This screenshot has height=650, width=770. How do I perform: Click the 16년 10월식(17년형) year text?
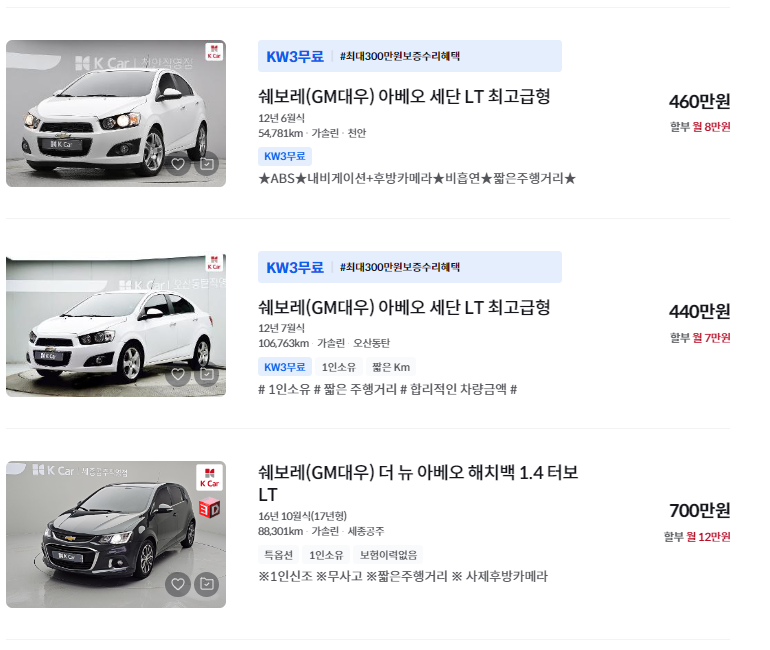(302, 516)
